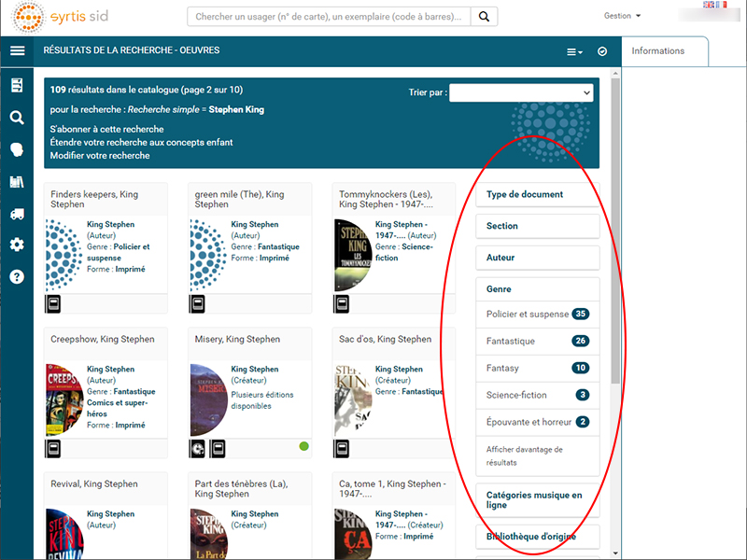Click Comics et super-héros on Creepshow card
This screenshot has height=560, width=747.
[118, 408]
